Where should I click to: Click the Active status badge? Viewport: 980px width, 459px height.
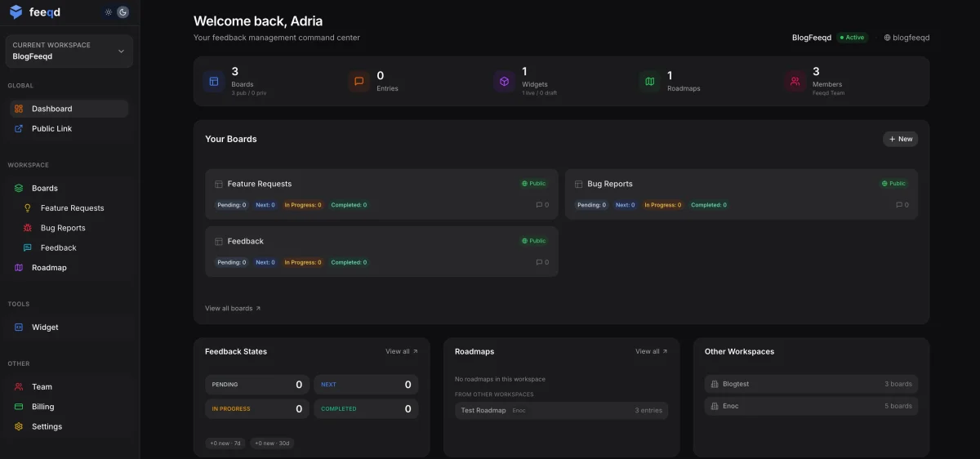click(x=852, y=38)
